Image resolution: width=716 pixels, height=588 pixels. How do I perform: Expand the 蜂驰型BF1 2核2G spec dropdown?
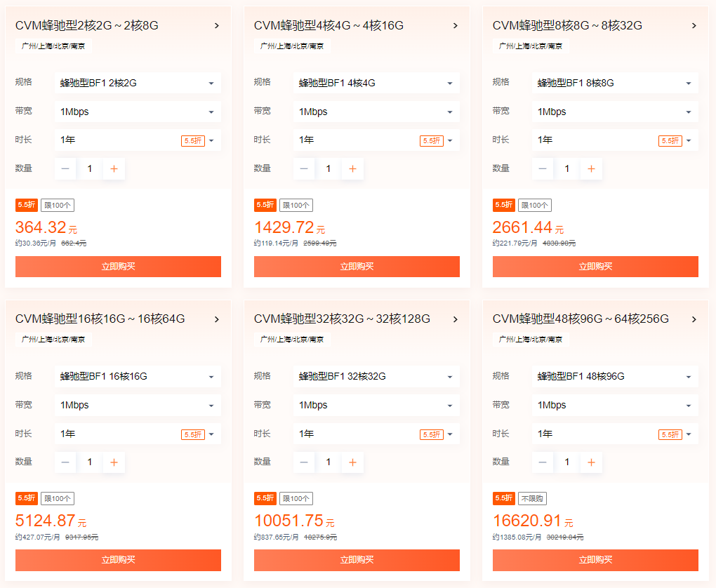(138, 83)
